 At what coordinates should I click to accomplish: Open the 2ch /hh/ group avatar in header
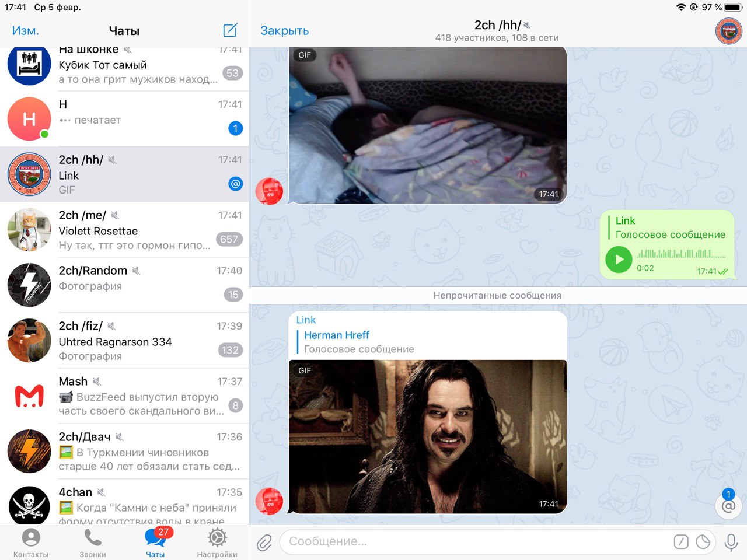[729, 31]
